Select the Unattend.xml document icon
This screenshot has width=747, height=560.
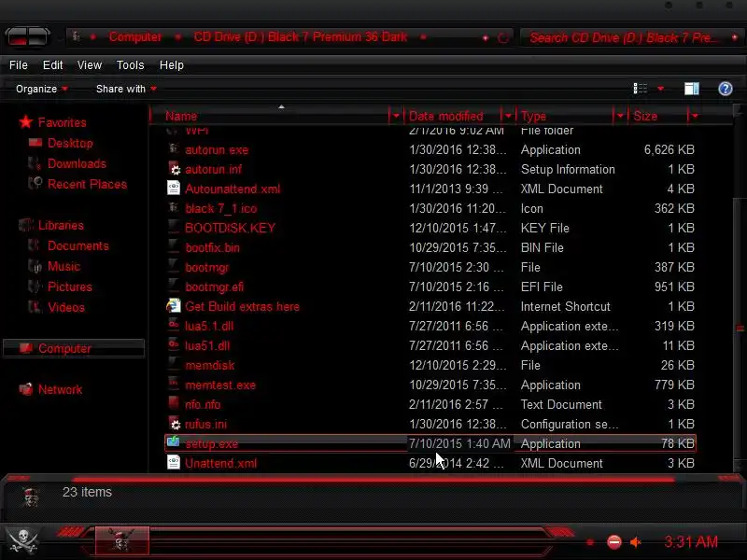(174, 462)
